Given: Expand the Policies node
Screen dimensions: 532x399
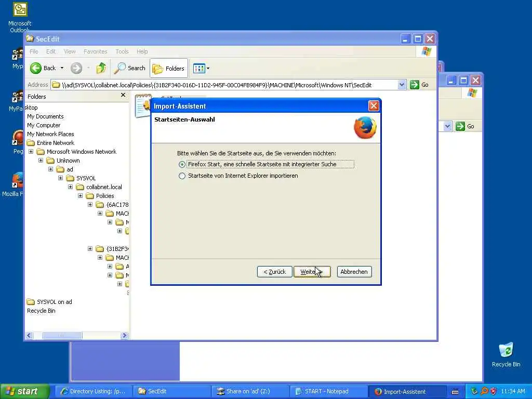Looking at the screenshot, I should coord(80,196).
